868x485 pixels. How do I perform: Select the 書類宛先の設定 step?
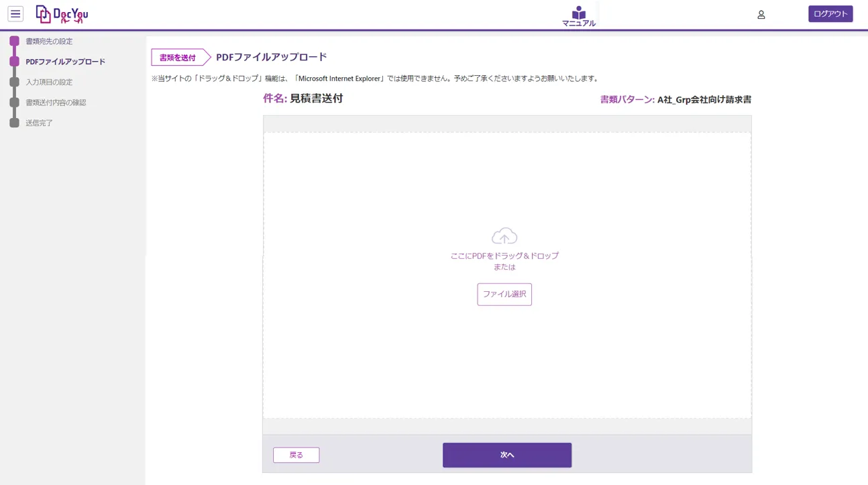(x=49, y=42)
